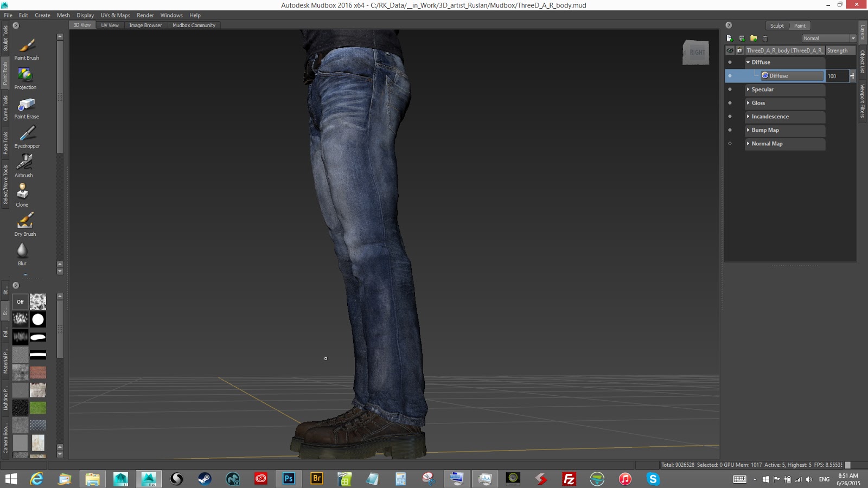Select the oval white blob stamp

point(38,337)
